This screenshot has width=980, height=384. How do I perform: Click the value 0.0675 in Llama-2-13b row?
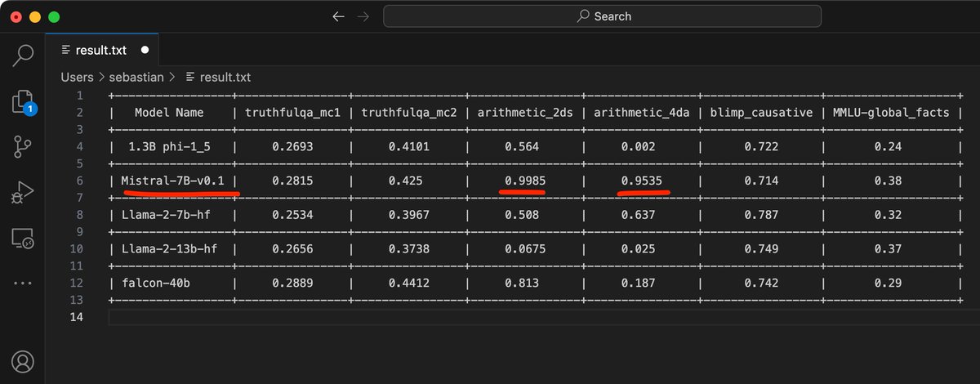525,249
